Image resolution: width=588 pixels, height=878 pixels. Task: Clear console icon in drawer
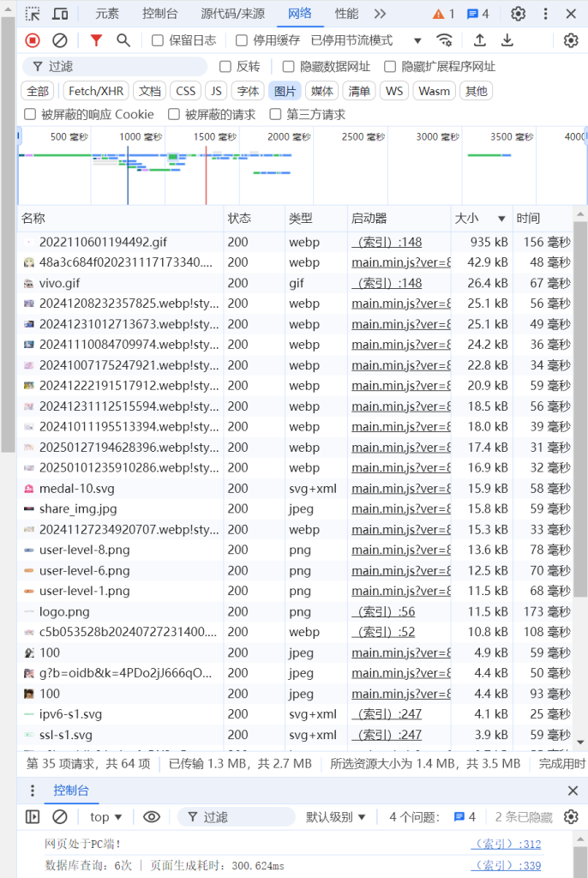click(x=60, y=817)
